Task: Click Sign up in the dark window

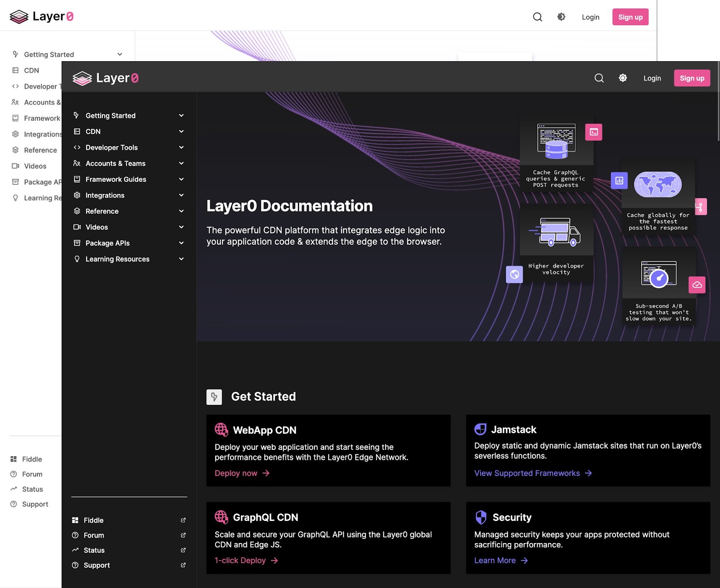Action: (692, 78)
